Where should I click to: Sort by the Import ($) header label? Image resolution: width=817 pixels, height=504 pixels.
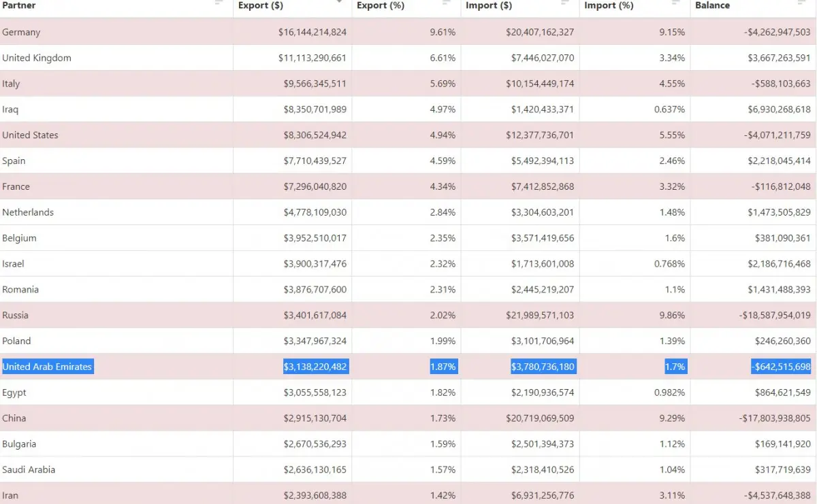point(489,5)
